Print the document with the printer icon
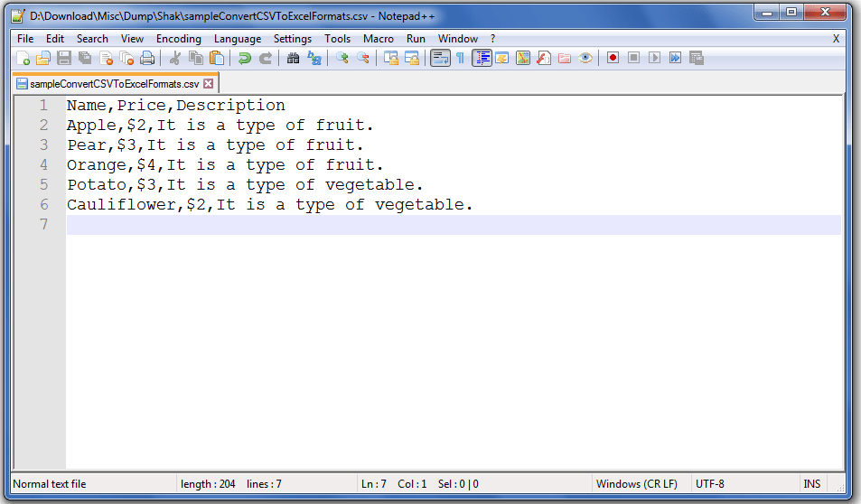 point(147,58)
